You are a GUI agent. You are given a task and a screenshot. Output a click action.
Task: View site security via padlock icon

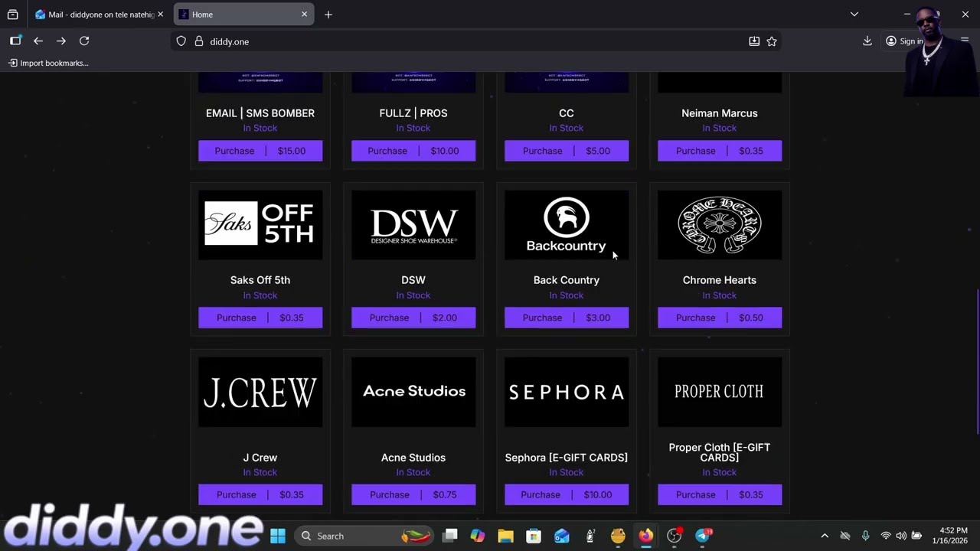199,41
